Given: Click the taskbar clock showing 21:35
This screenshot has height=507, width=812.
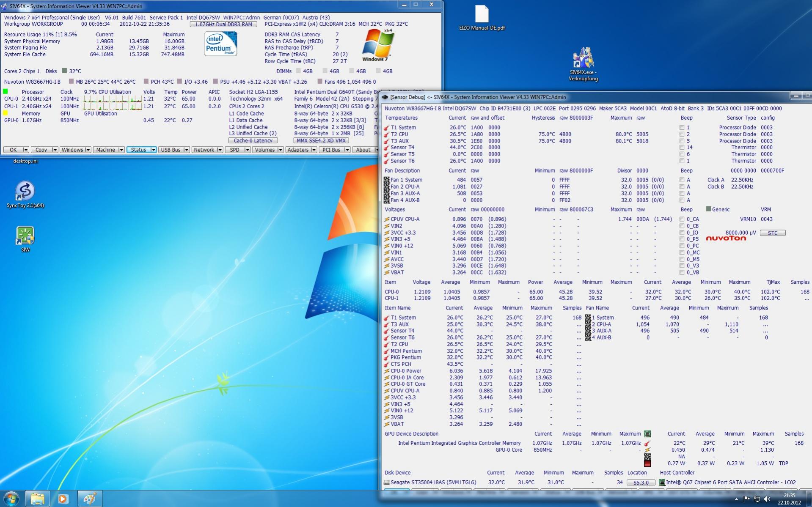Looking at the screenshot, I should [789, 499].
